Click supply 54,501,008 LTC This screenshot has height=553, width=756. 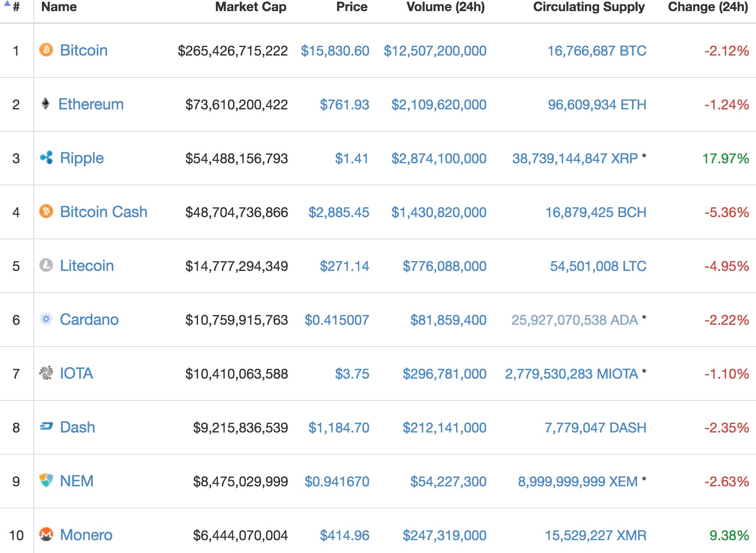pyautogui.click(x=598, y=266)
